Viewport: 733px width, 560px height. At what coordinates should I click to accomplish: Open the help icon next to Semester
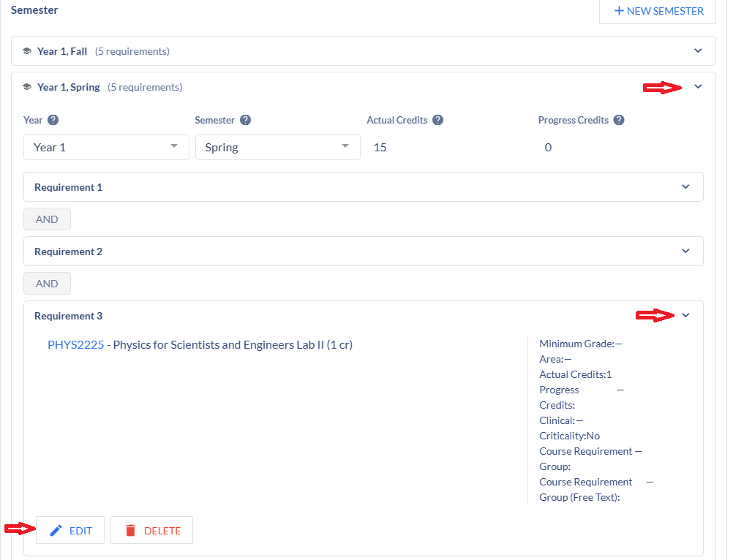point(245,121)
